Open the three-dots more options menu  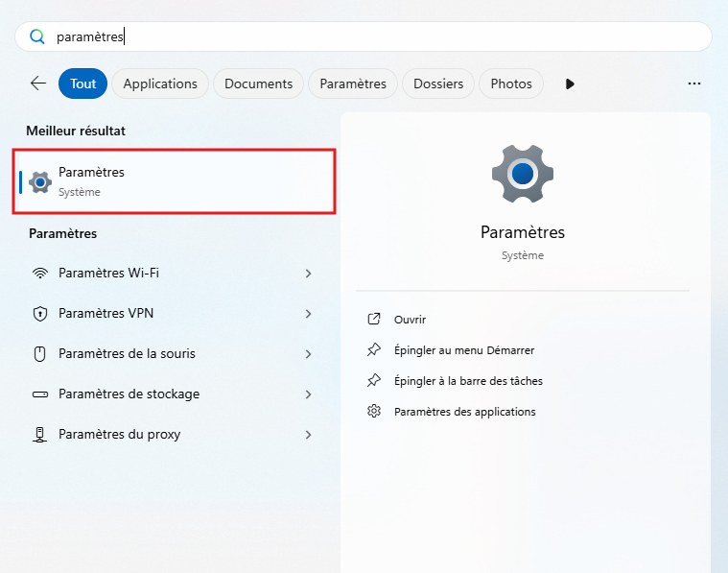(x=694, y=84)
